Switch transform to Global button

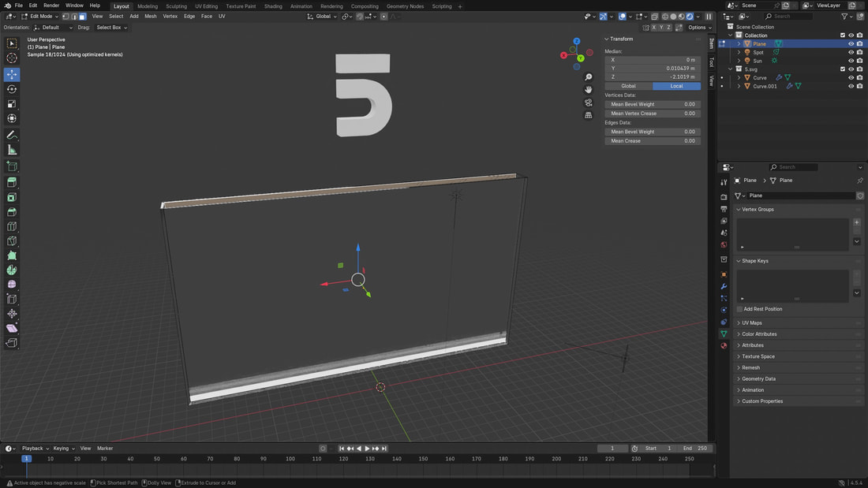[628, 86]
